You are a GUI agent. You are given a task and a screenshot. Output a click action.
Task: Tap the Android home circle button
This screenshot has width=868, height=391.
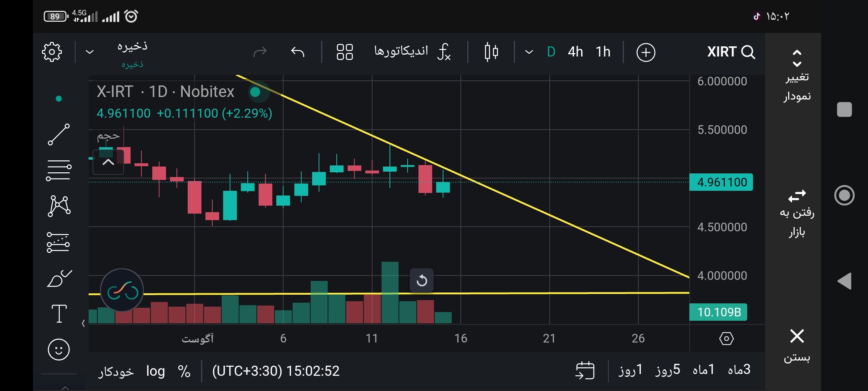pyautogui.click(x=844, y=195)
